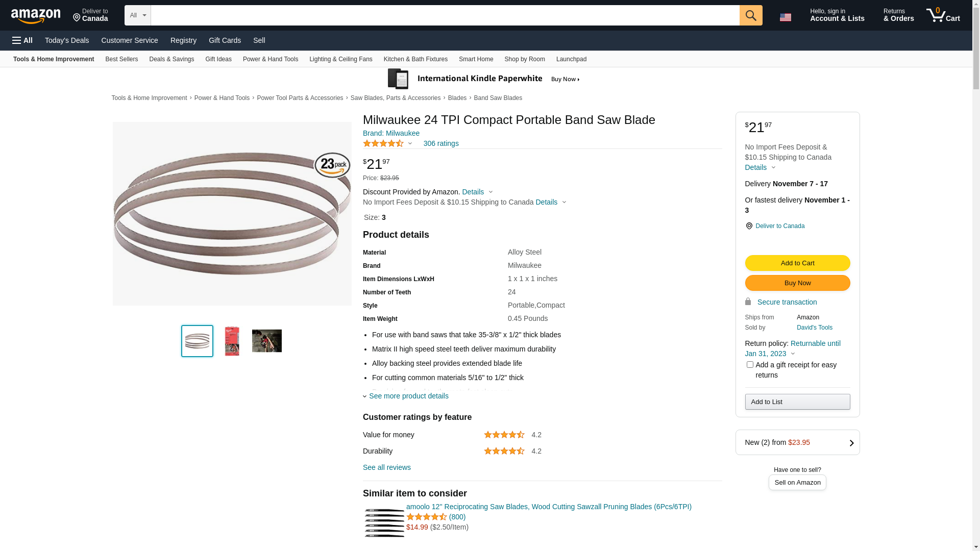
Task: Select the red packaging product thumbnail
Action: 232,341
